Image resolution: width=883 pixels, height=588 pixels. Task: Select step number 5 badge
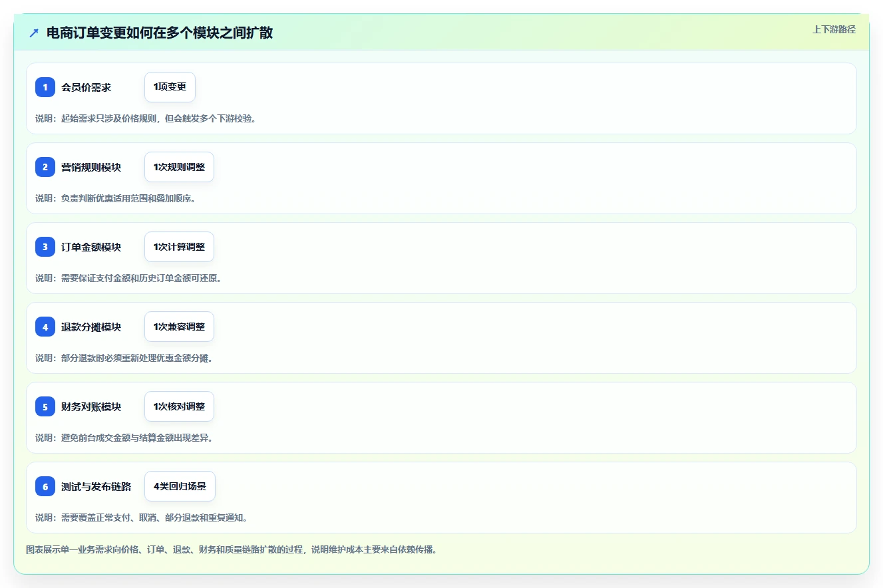coord(45,406)
